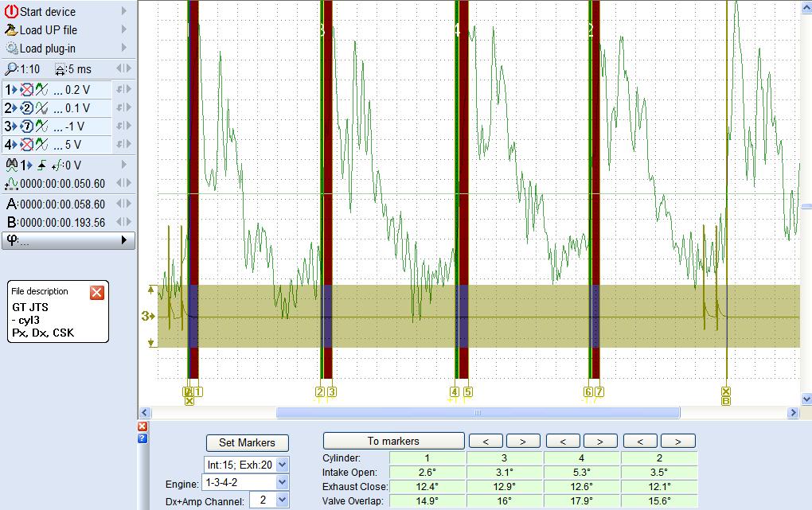Toggle channel 3 input icon numbered 7
The height and width of the screenshot is (510, 812).
coord(27,126)
